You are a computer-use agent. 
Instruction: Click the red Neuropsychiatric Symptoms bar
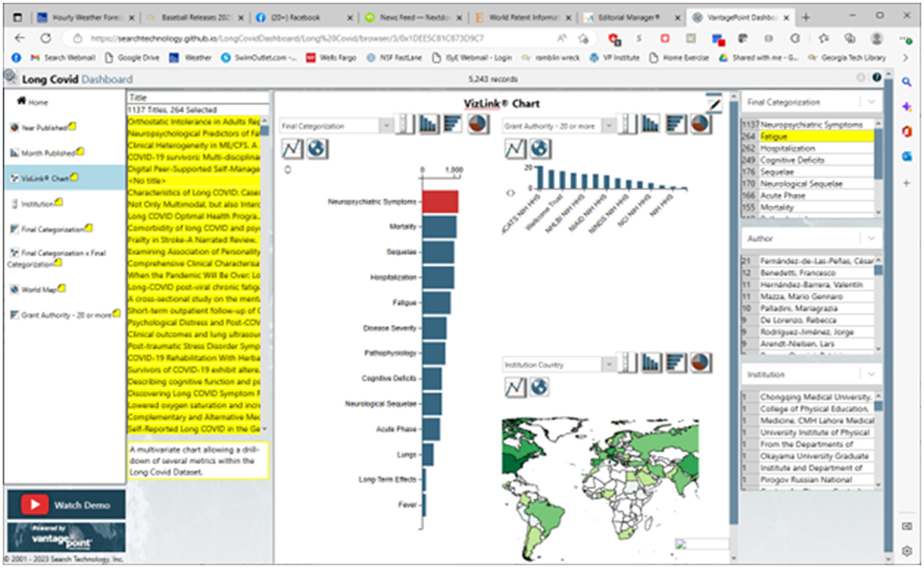[440, 202]
